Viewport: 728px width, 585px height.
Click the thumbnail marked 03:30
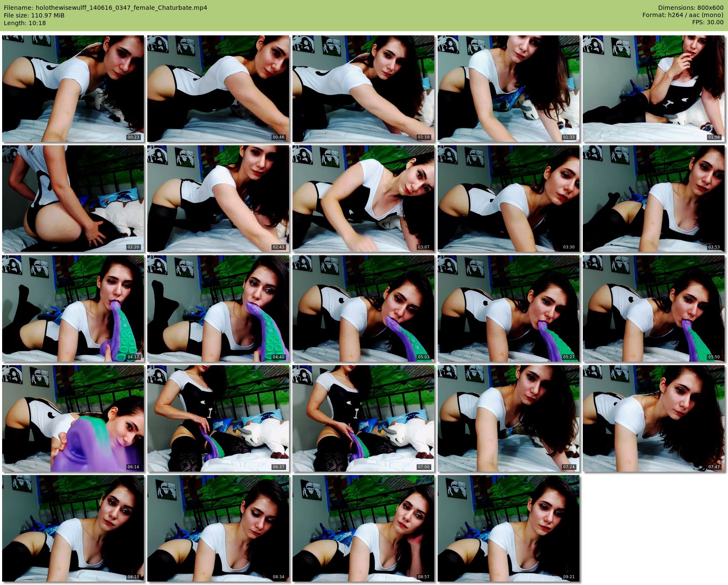pyautogui.click(x=508, y=198)
